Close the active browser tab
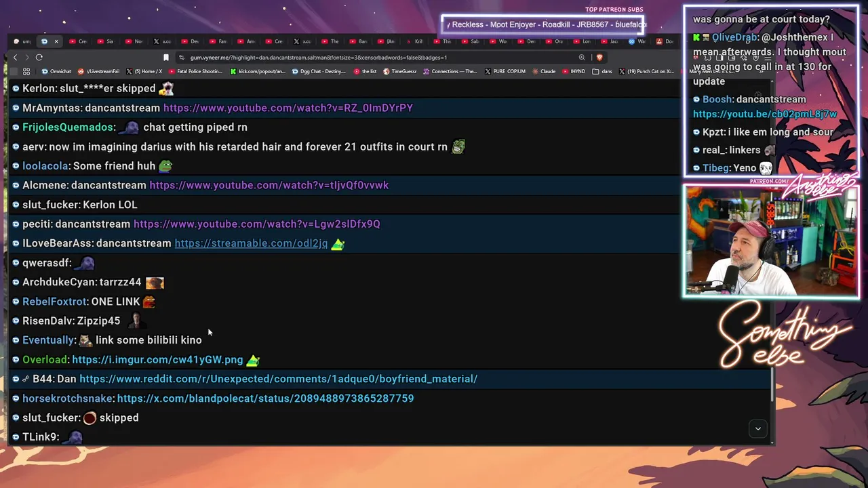Screen dimensions: 868x488 (56, 41)
